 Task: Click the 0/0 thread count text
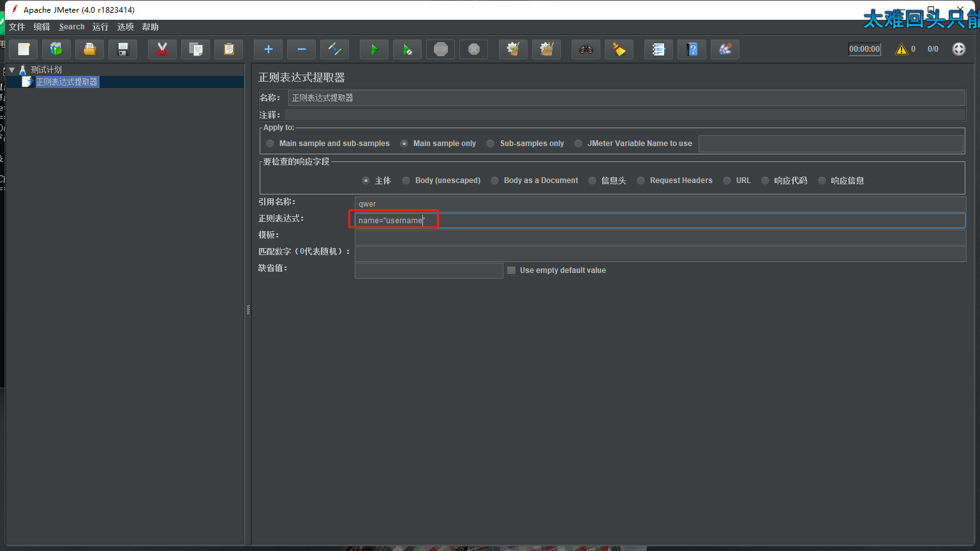933,49
